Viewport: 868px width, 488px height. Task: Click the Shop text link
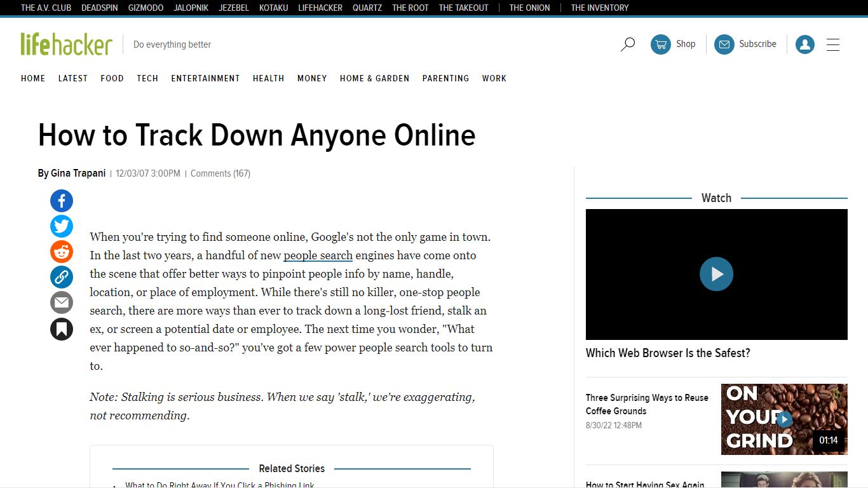(686, 44)
